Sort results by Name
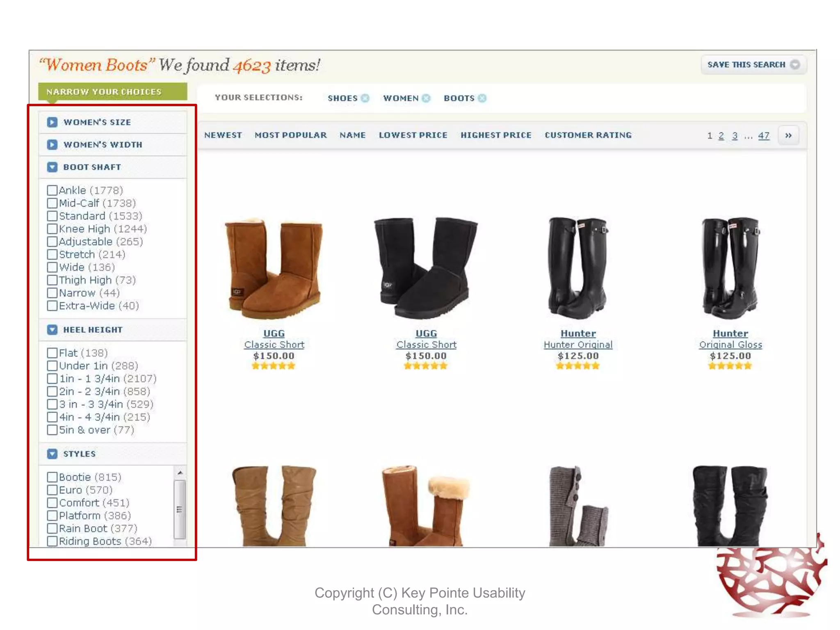840x630 pixels. click(x=352, y=135)
